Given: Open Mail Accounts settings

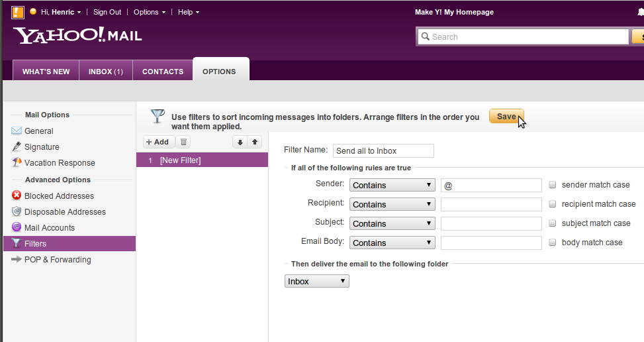Looking at the screenshot, I should 49,228.
